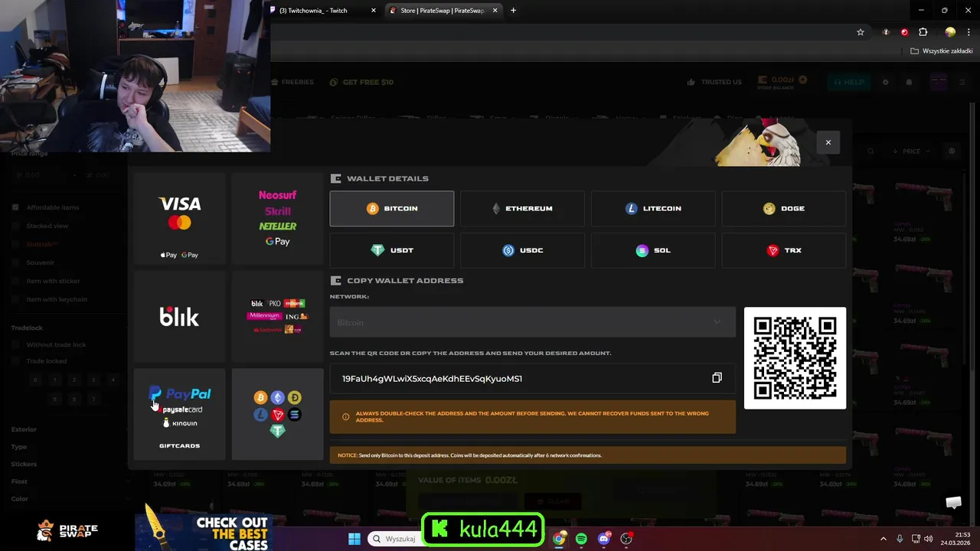The image size is (980, 551).
Task: Choose the Neosurf Skrill Neteller payment method
Action: (277, 219)
